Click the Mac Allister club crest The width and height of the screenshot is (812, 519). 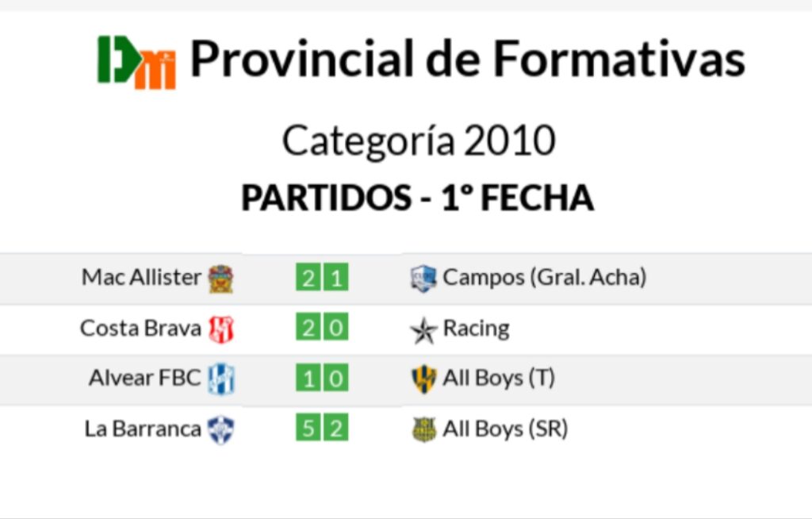pos(220,279)
